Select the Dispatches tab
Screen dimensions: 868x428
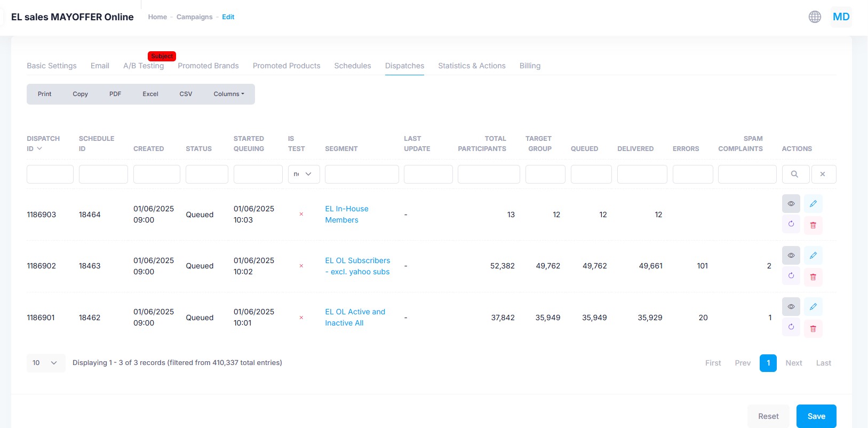[405, 66]
